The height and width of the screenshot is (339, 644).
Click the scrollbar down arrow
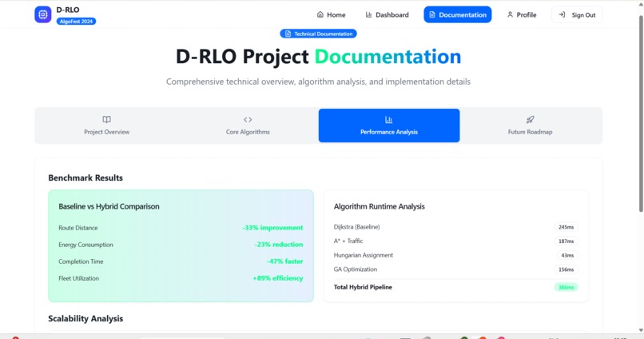(x=641, y=330)
